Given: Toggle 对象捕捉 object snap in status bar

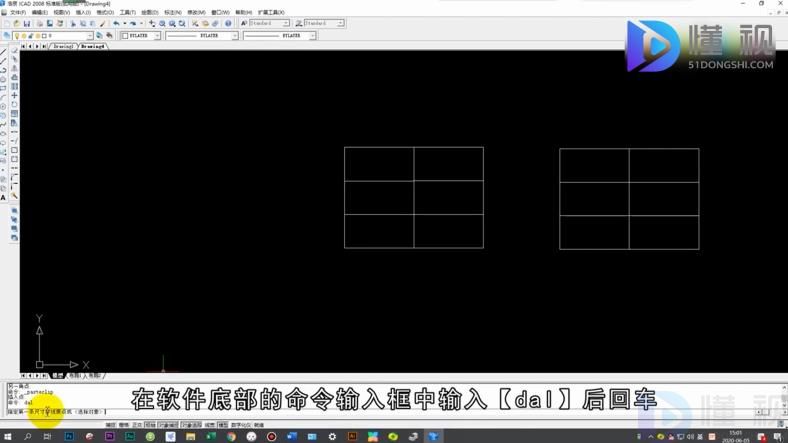Looking at the screenshot, I should click(x=168, y=425).
